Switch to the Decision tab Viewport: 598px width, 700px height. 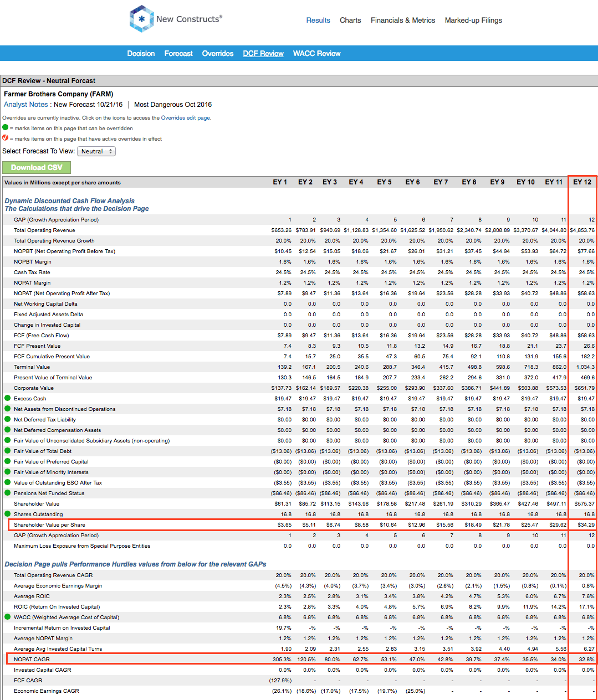point(141,54)
